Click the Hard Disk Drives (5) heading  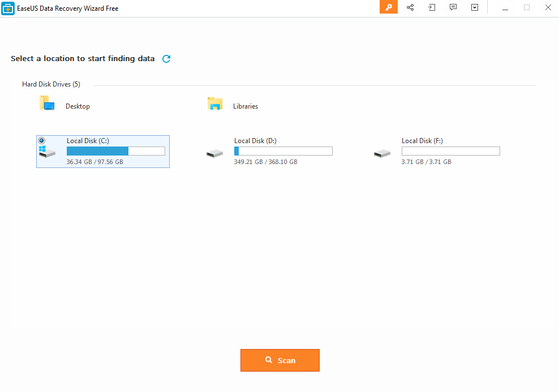(51, 84)
